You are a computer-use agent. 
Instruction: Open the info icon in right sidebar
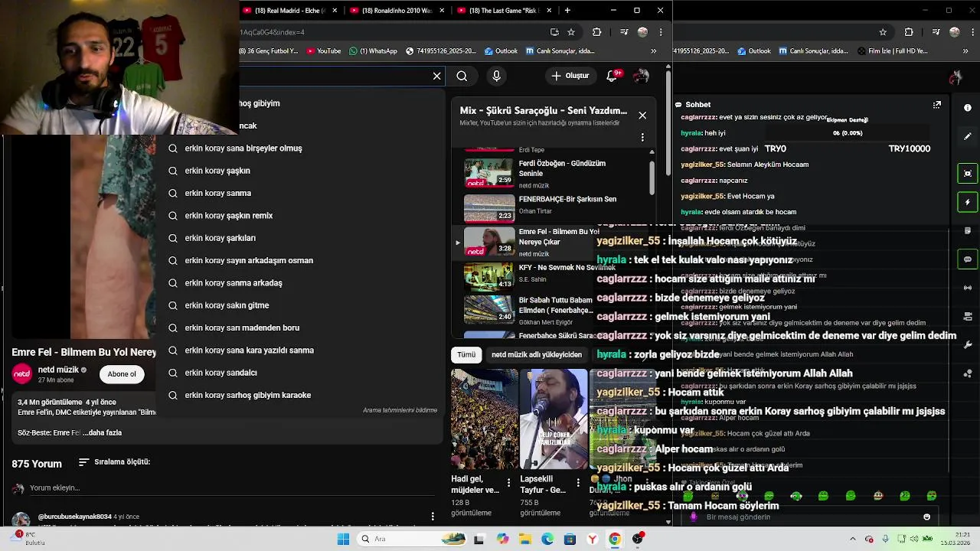tap(968, 108)
